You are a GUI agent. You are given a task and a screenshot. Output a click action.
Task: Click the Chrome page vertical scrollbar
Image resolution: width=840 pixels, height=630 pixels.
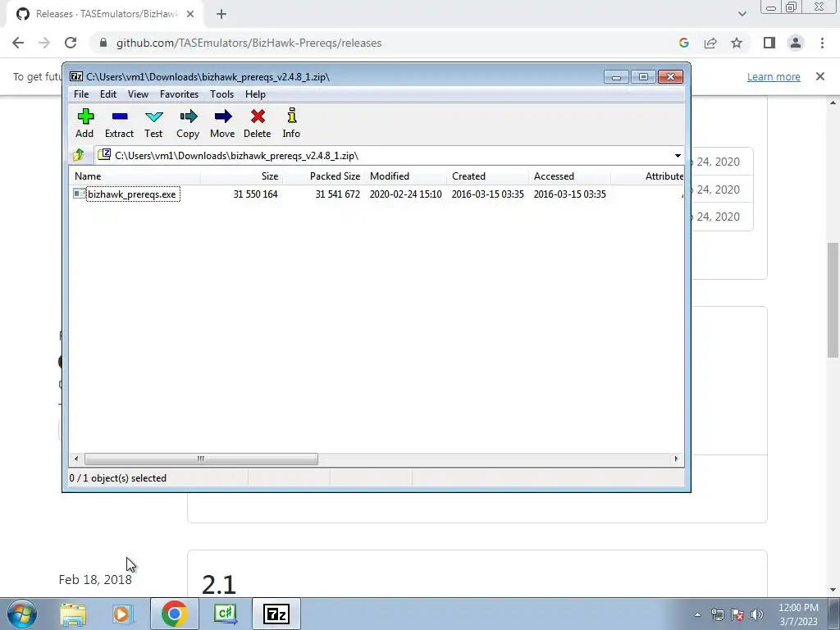click(833, 300)
